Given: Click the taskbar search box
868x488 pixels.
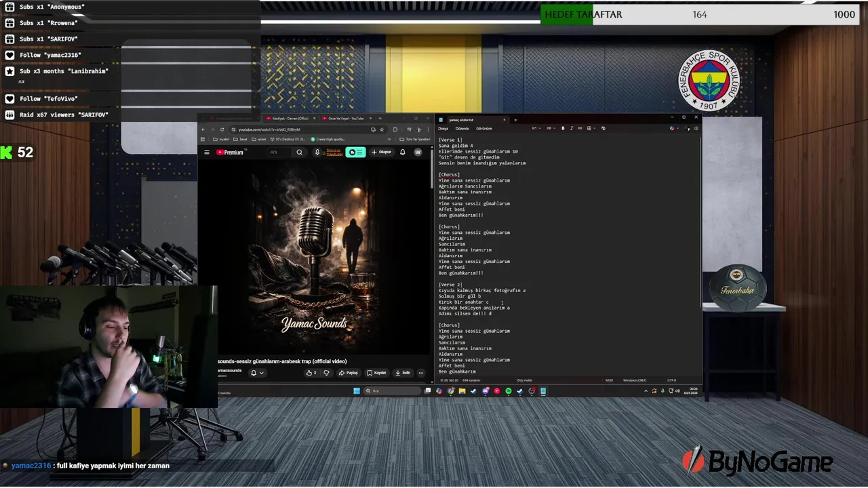Looking at the screenshot, I should point(392,390).
